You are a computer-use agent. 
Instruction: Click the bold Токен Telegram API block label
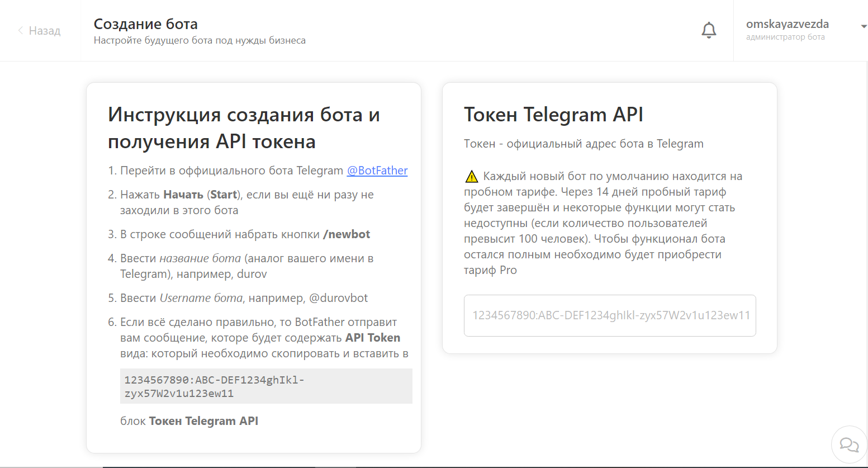click(203, 421)
